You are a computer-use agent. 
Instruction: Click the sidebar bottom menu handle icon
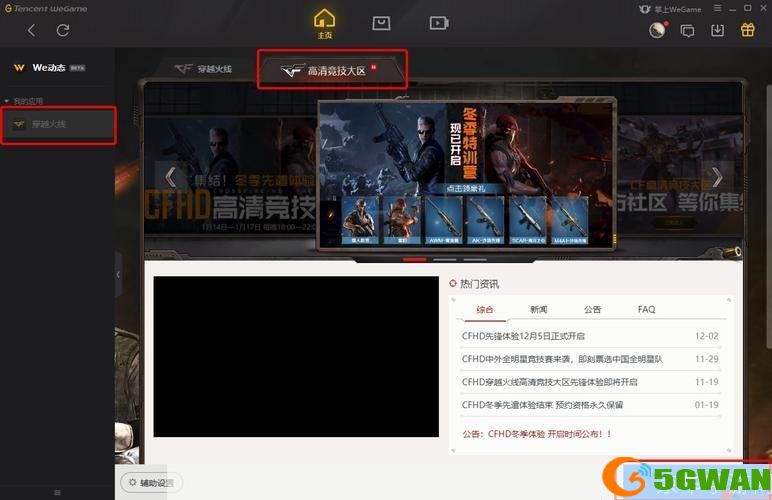57,493
